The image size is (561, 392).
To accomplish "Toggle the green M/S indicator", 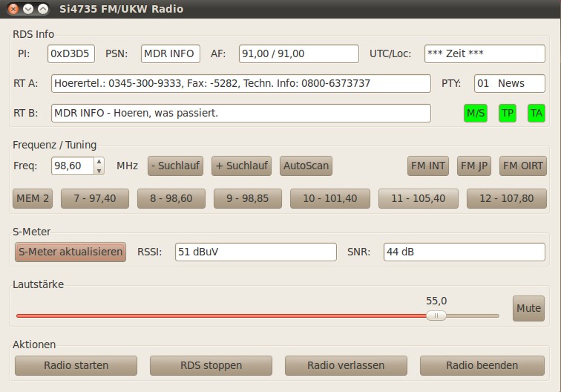I will [x=475, y=114].
